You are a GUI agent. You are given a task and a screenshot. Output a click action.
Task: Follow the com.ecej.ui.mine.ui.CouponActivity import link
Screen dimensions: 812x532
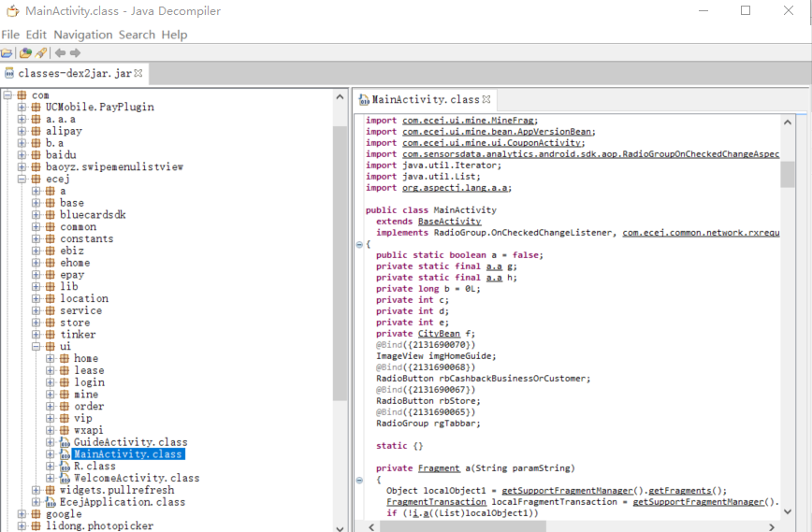(x=491, y=143)
